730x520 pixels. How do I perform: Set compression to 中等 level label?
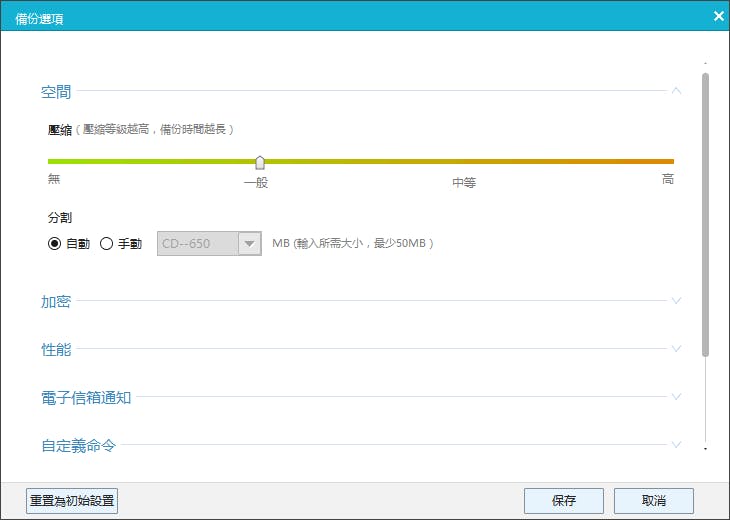click(464, 182)
